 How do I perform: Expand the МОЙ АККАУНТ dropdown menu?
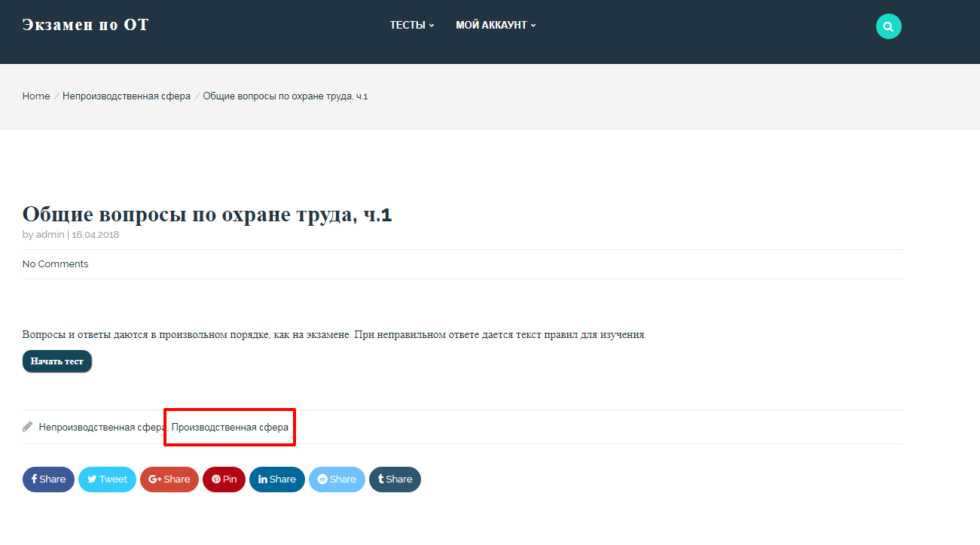(496, 25)
